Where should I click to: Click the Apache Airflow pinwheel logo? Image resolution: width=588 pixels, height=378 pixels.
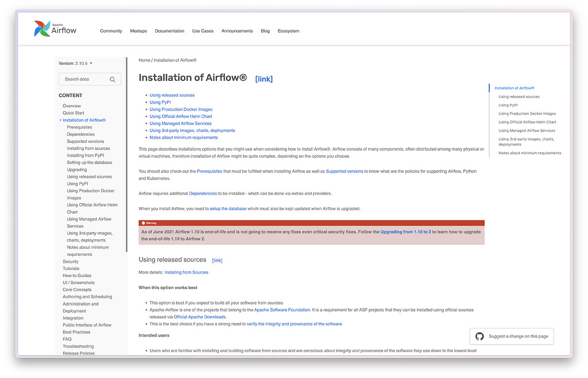point(42,29)
